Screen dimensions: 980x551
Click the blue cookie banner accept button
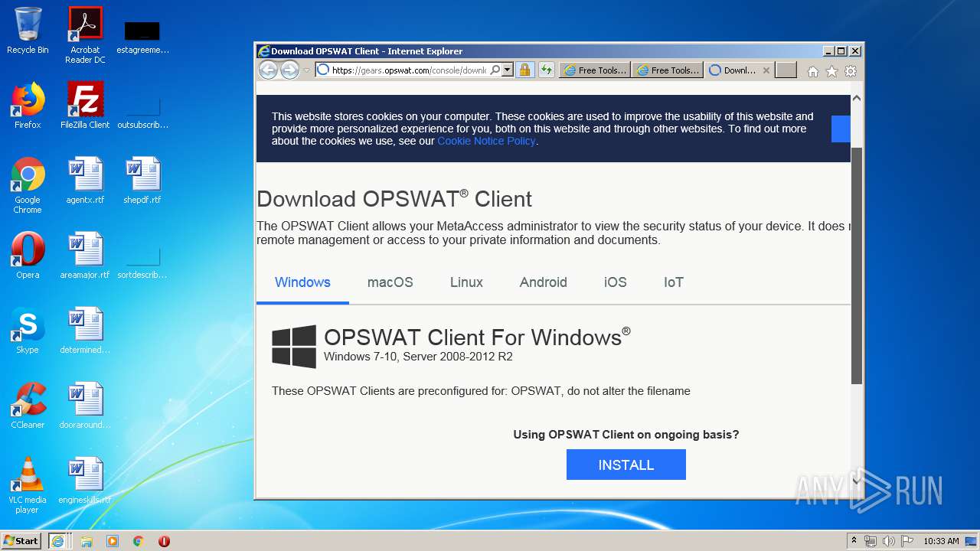841,129
